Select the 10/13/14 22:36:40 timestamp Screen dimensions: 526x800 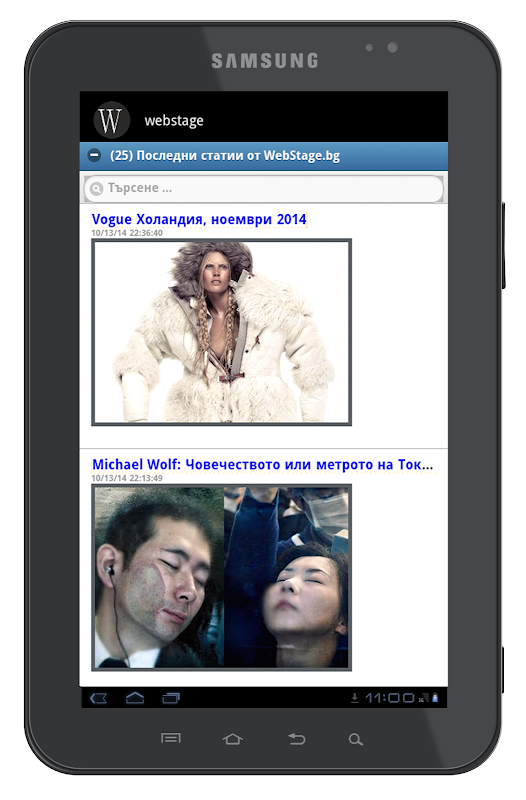tap(127, 233)
